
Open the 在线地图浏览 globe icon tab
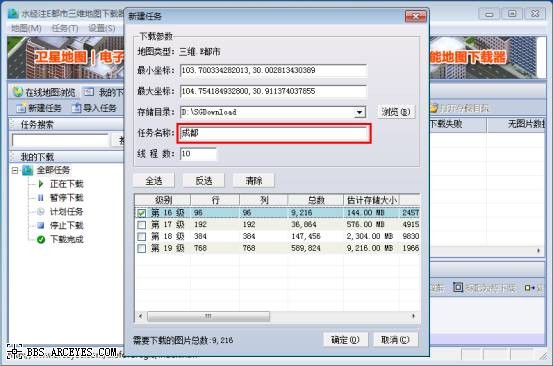18,92
